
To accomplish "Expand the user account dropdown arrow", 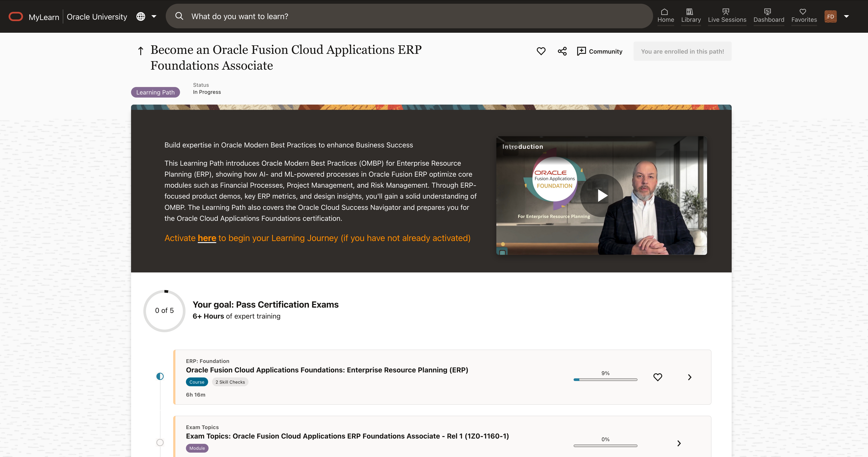I will coord(846,16).
